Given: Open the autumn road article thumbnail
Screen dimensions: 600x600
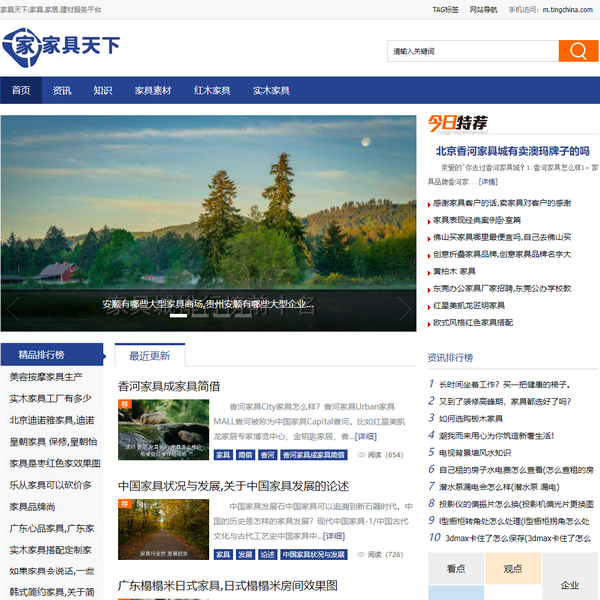Looking at the screenshot, I should (x=163, y=529).
